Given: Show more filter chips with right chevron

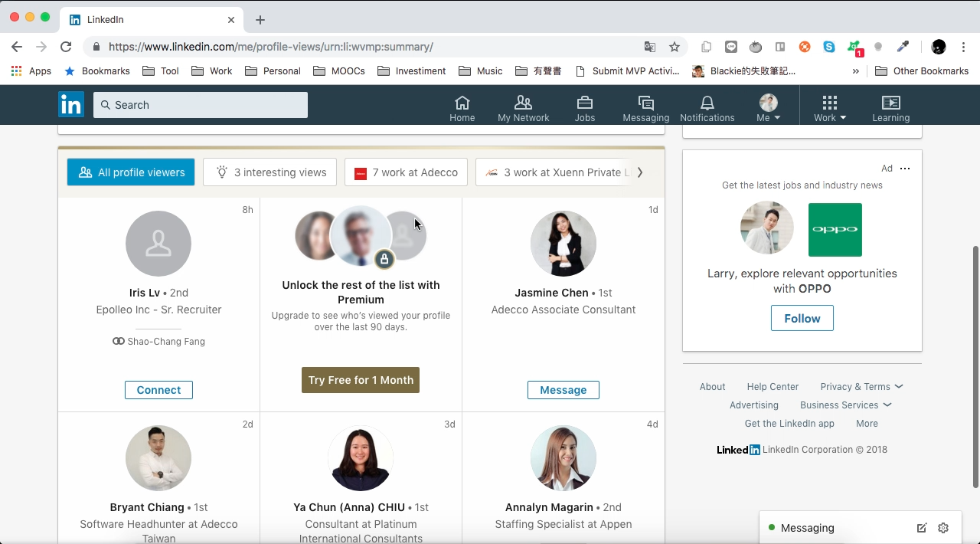Looking at the screenshot, I should [x=640, y=172].
